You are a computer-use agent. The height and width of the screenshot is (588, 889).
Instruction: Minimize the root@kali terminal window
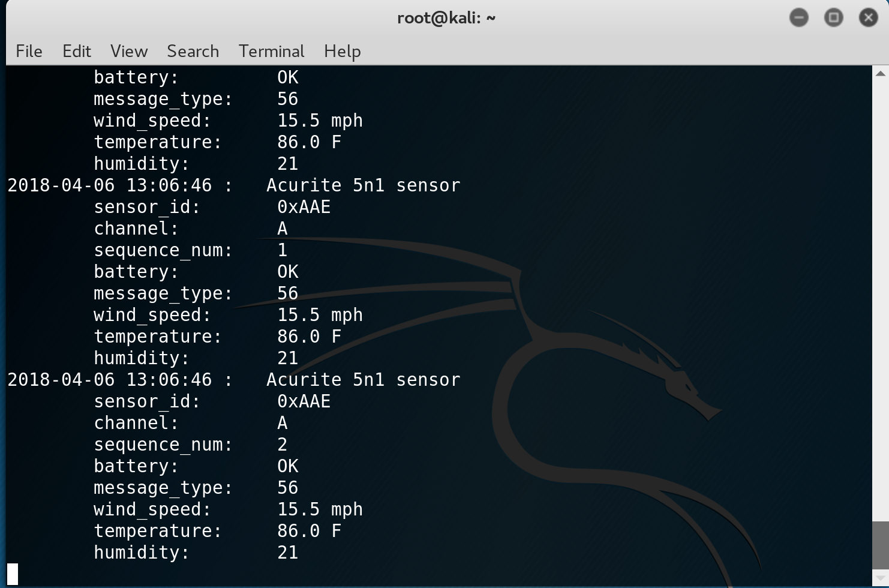[798, 17]
